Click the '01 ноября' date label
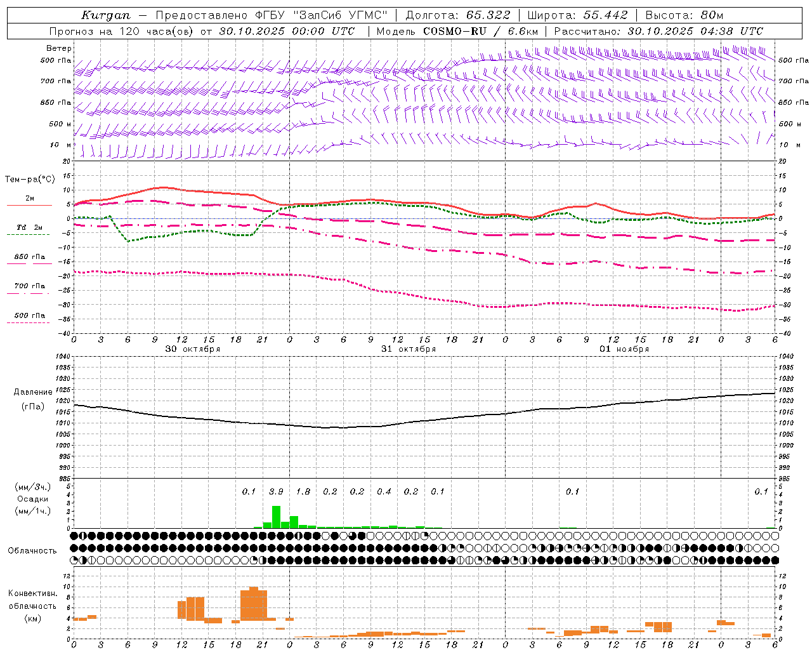Image resolution: width=812 pixels, height=650 pixels. 624,349
